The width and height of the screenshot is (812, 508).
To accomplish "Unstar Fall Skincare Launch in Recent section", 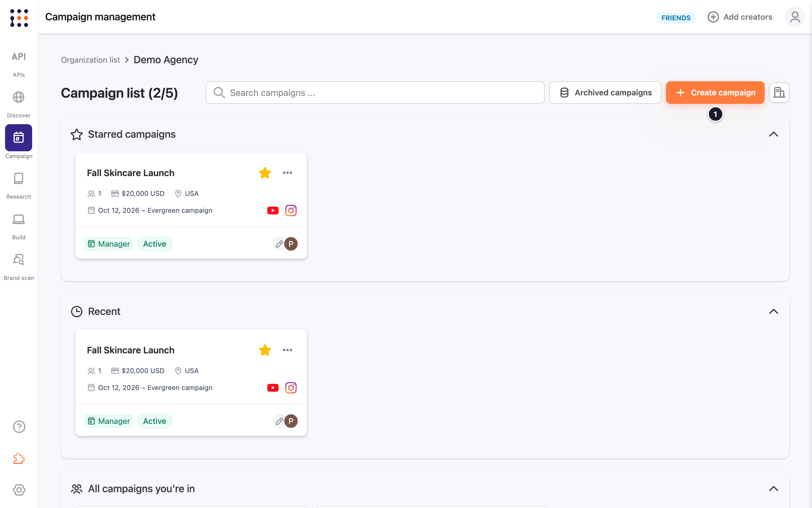I will (x=265, y=350).
